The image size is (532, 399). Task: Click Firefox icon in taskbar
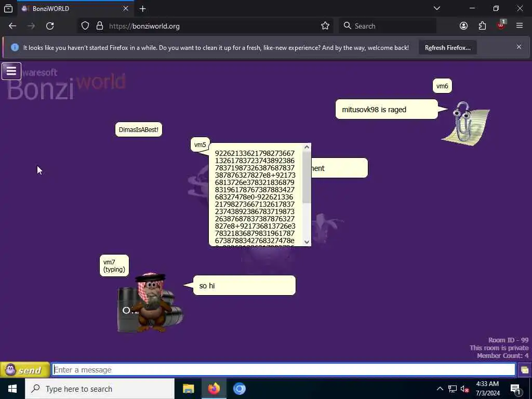pyautogui.click(x=214, y=389)
